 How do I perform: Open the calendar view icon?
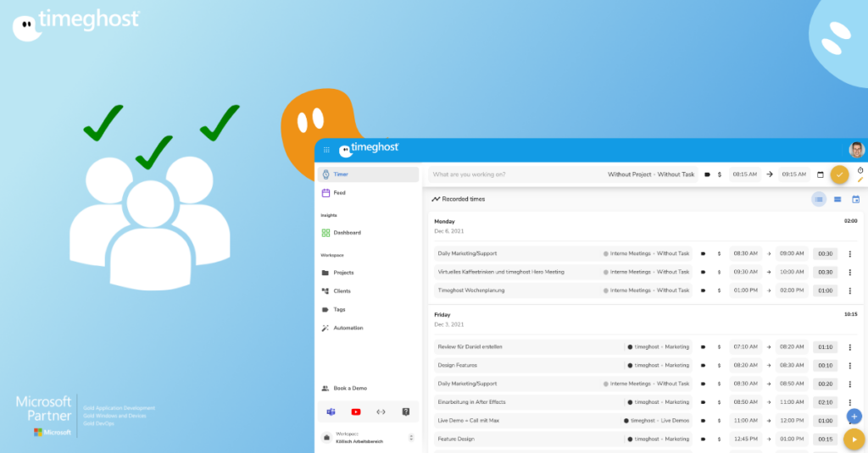[x=855, y=199]
